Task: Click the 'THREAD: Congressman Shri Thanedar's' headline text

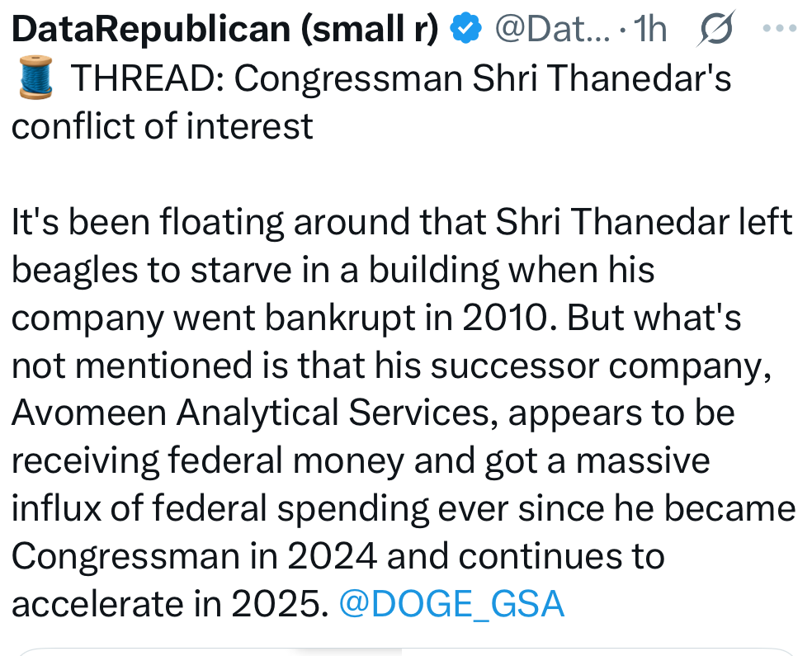Action: (x=401, y=79)
